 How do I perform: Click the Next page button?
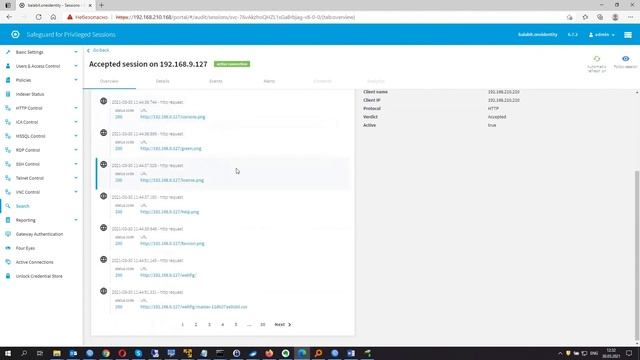coord(283,324)
